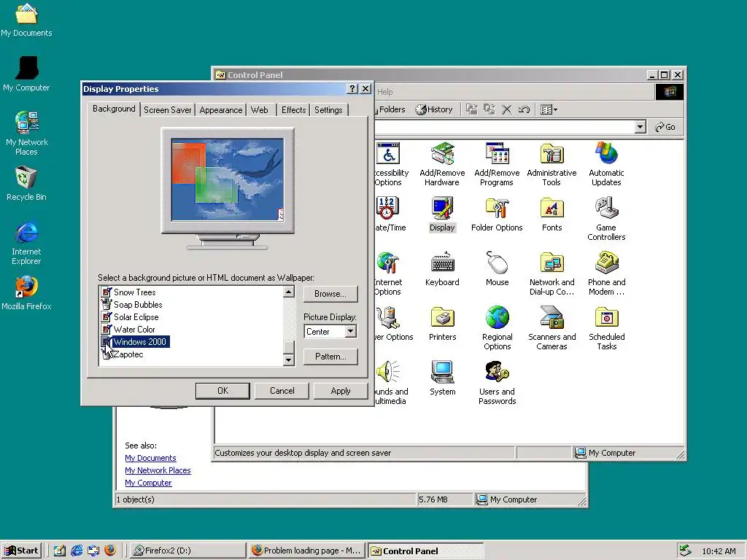Open the System icon in Control Panel

(x=442, y=378)
